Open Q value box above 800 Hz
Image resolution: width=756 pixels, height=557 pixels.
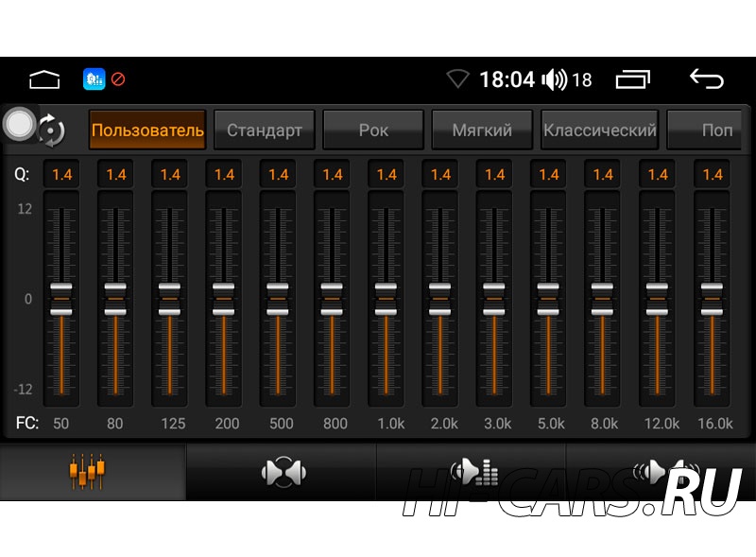(x=332, y=174)
